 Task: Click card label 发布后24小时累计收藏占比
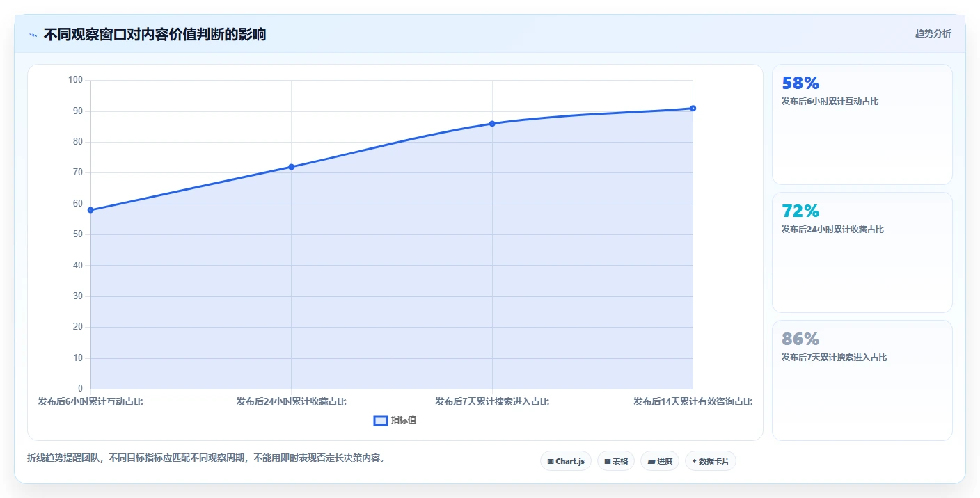pos(832,230)
